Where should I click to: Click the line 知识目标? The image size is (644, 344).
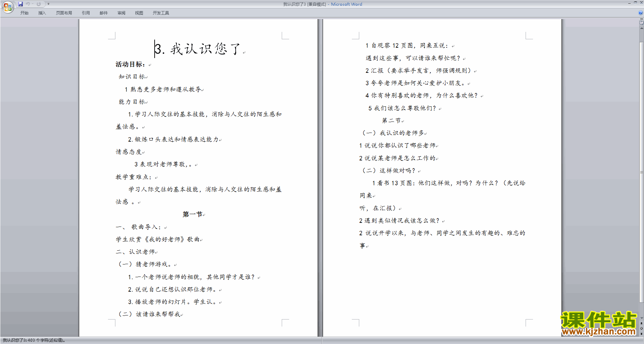coord(132,77)
